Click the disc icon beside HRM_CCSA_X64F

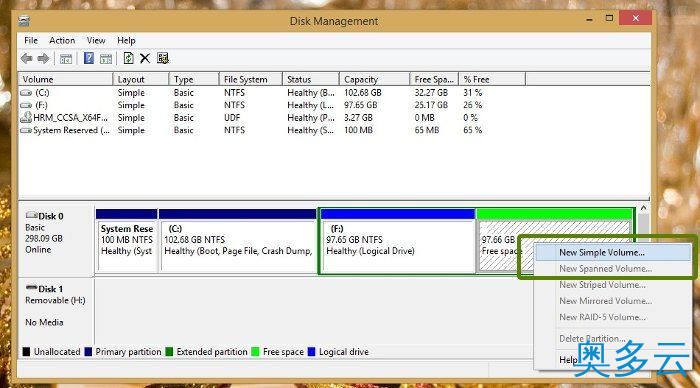click(x=26, y=117)
